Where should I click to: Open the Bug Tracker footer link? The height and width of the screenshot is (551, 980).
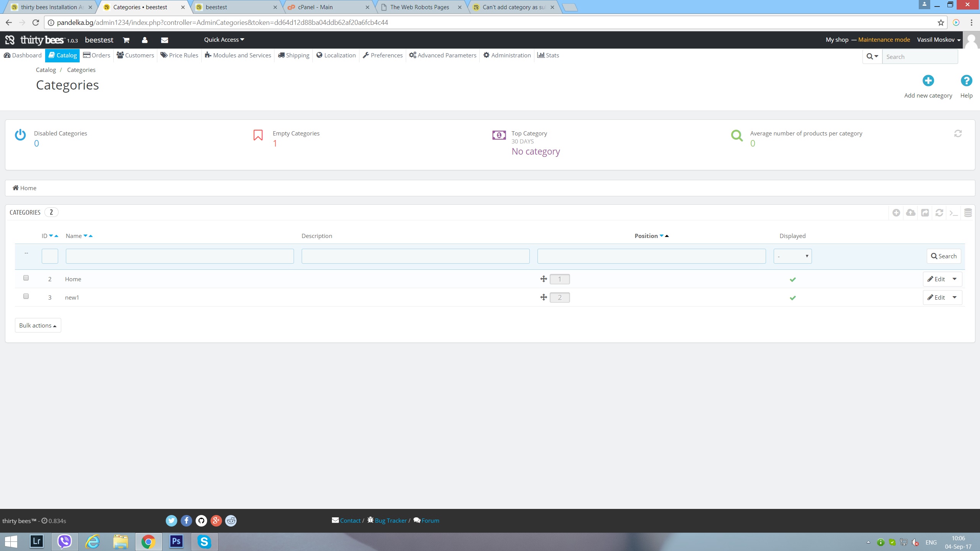390,520
